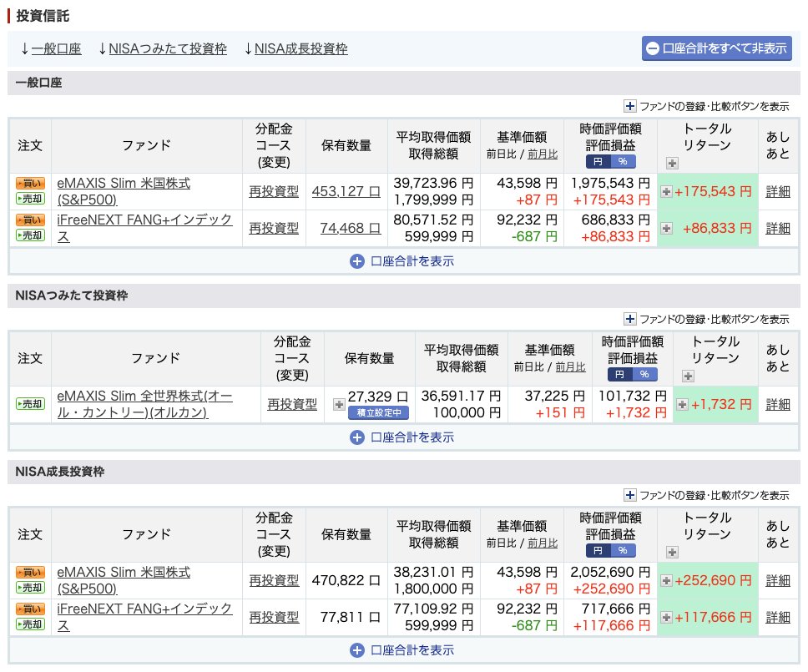The image size is (808, 672).
Task: Click 再投資型 for eMAXIS Slim S&P500 in 一般口座
Action: (274, 192)
